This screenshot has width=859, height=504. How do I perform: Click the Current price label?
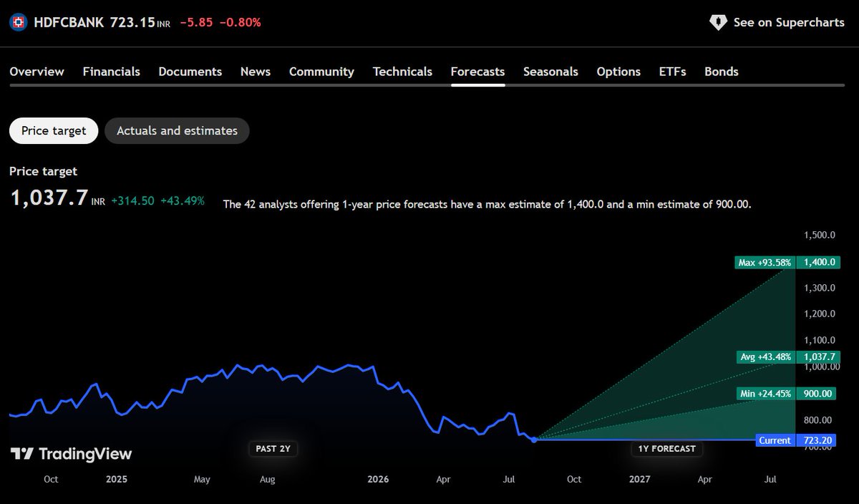[775, 440]
